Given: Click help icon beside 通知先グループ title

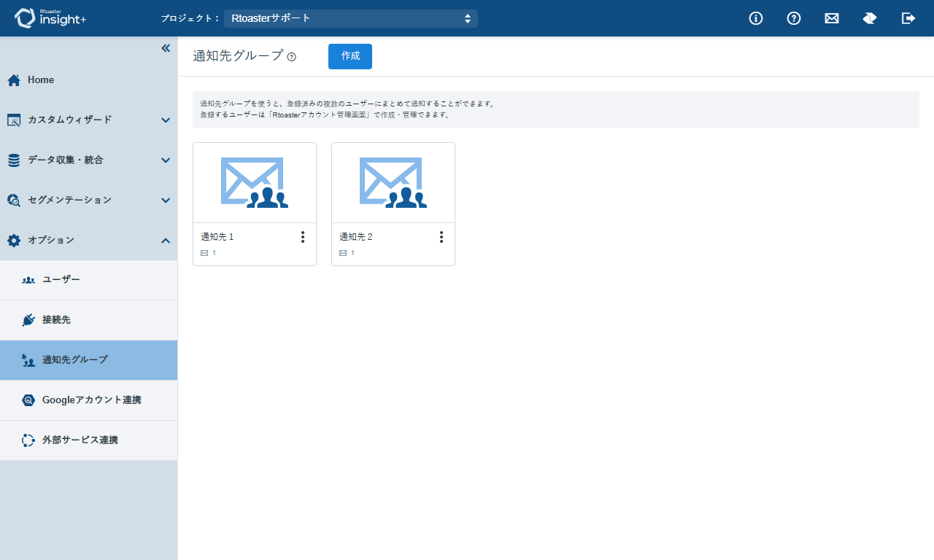Looking at the screenshot, I should 292,57.
